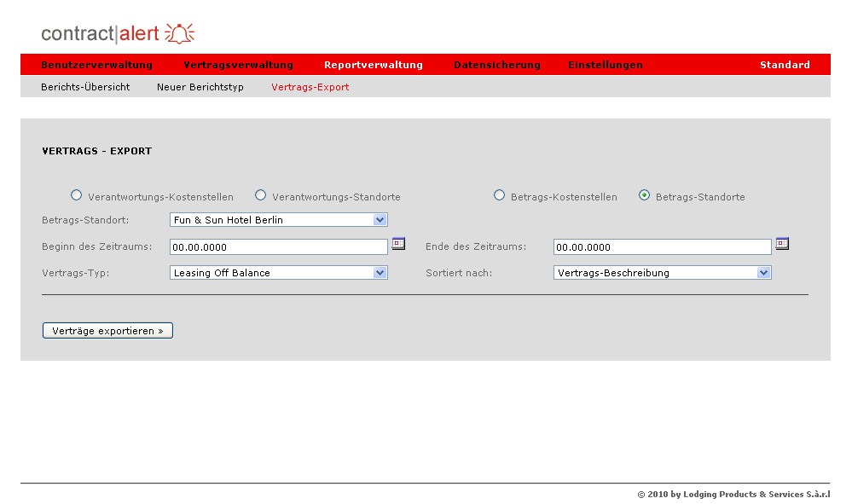Navigate to Einstellungen menu
Viewport: 852px width, 504px height.
point(606,65)
